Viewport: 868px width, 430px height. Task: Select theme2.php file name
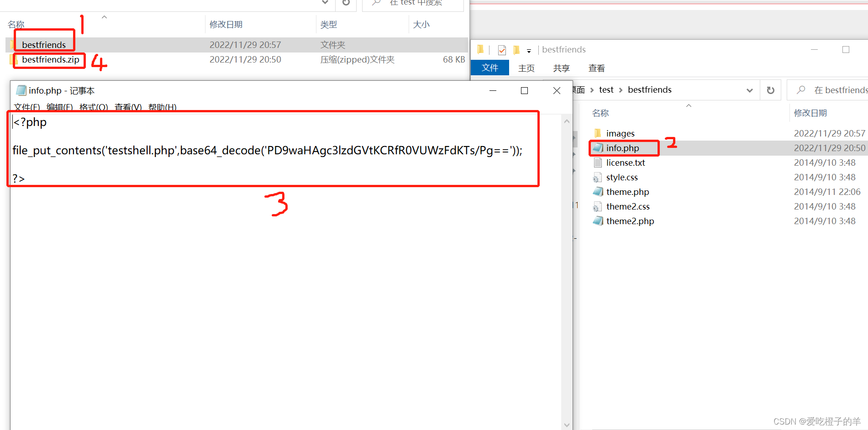coord(631,221)
